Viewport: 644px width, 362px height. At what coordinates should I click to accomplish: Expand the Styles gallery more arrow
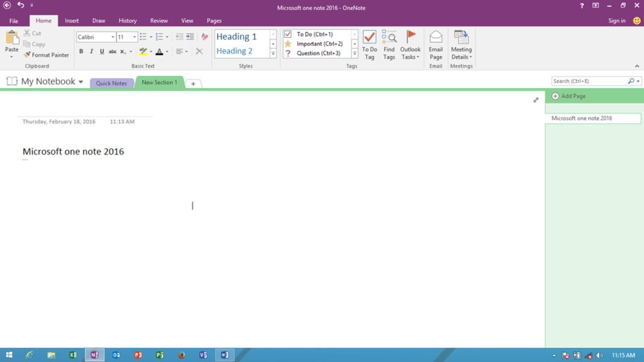tap(273, 53)
